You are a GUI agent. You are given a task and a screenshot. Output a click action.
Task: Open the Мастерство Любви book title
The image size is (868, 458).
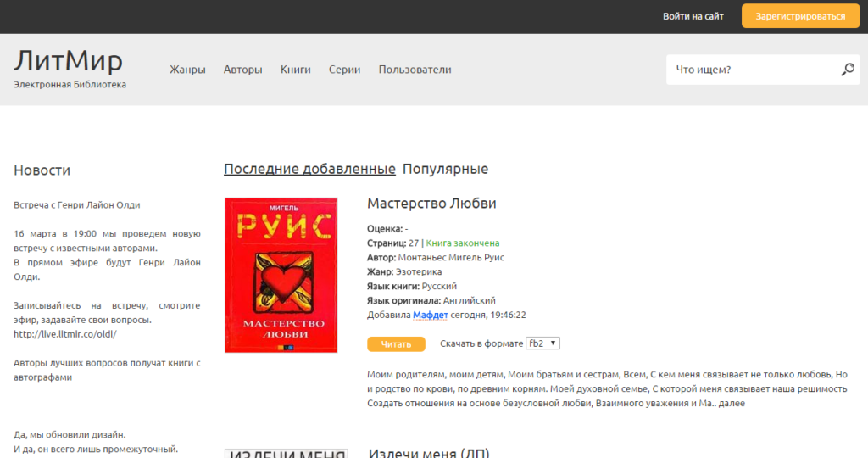[x=431, y=204]
